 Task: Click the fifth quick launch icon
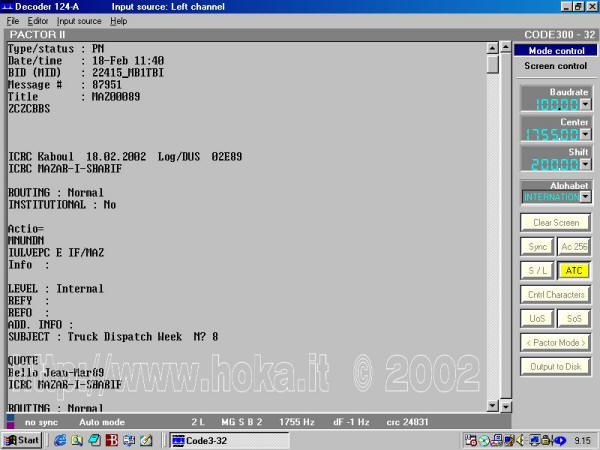pyautogui.click(x=129, y=440)
